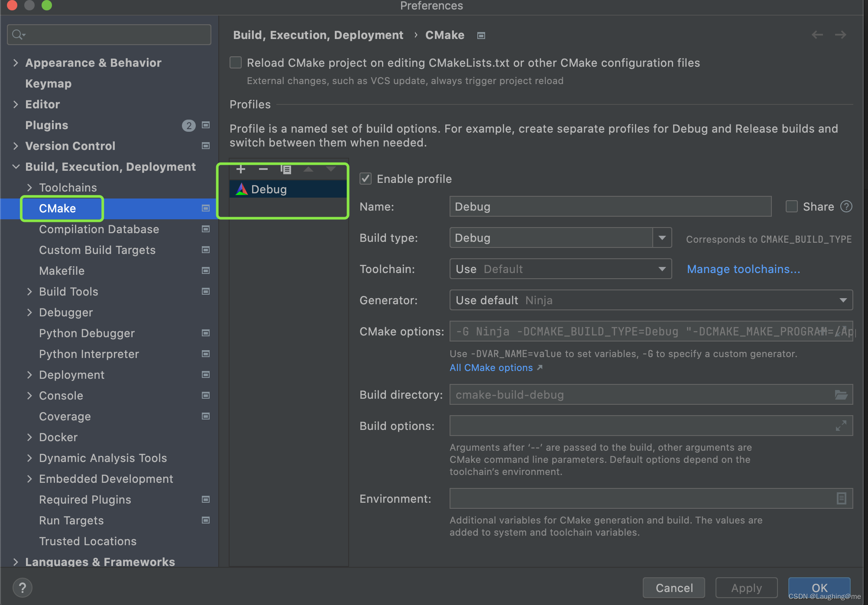Move the Debug profile up
Image resolution: width=868 pixels, height=605 pixels.
coord(308,169)
